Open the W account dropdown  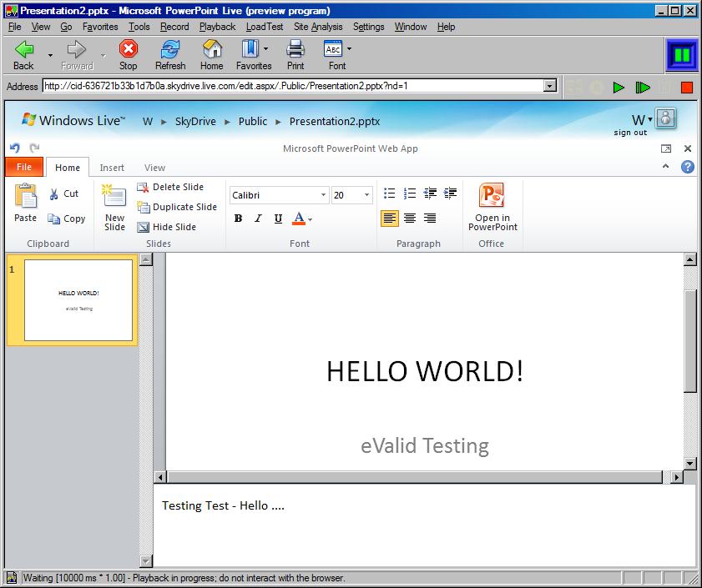click(642, 119)
